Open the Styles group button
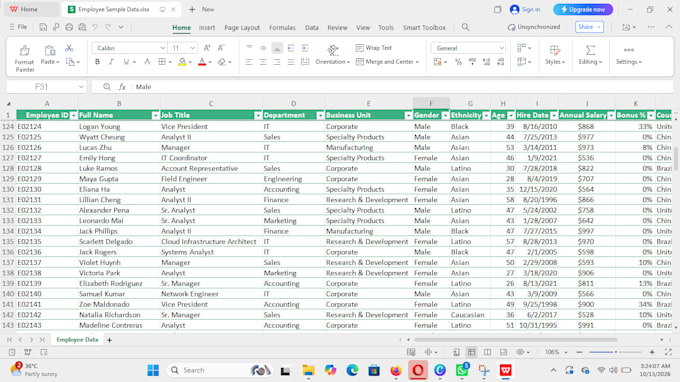680x382 pixels. click(555, 55)
